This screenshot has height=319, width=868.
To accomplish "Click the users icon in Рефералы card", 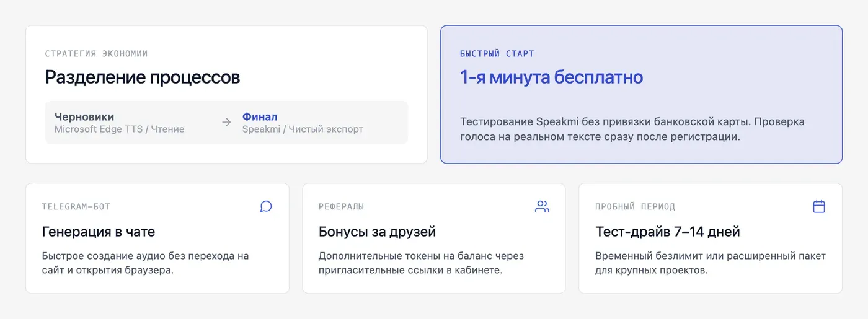I will (542, 206).
